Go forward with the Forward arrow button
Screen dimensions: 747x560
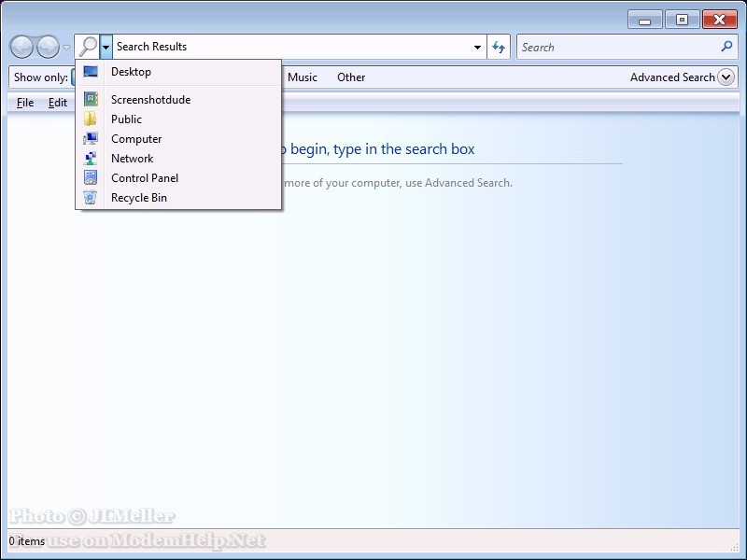pos(48,47)
